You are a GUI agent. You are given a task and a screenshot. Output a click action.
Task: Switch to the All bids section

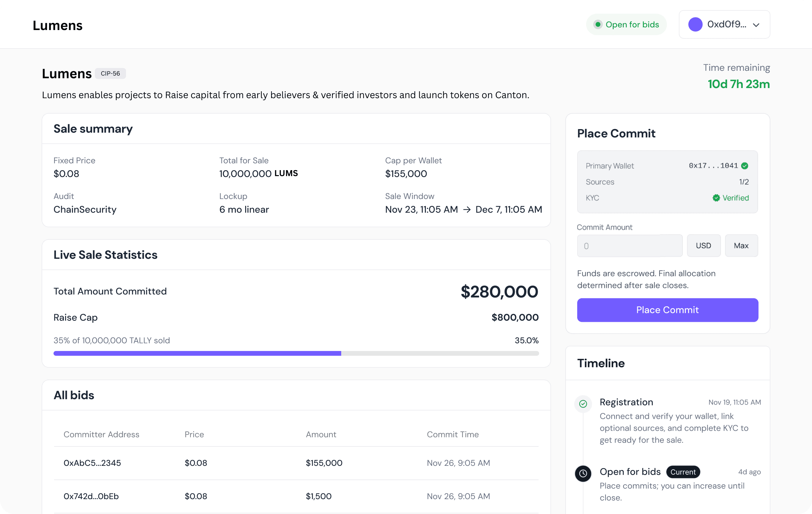click(74, 395)
